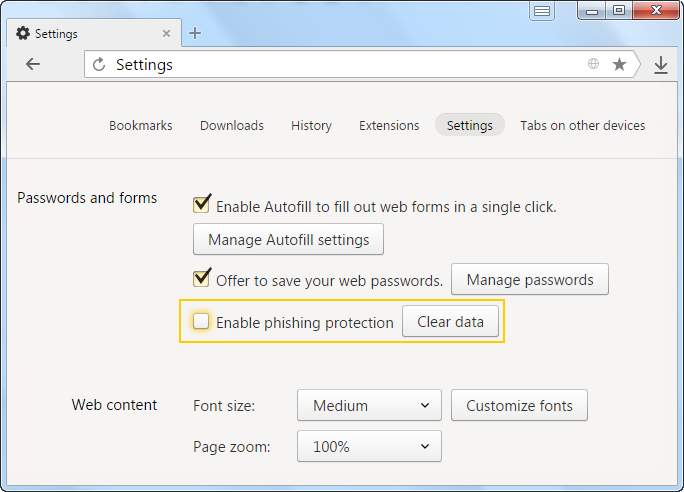Click Manage Autofill settings button
Screen dimensions: 684x492
pyautogui.click(x=288, y=239)
